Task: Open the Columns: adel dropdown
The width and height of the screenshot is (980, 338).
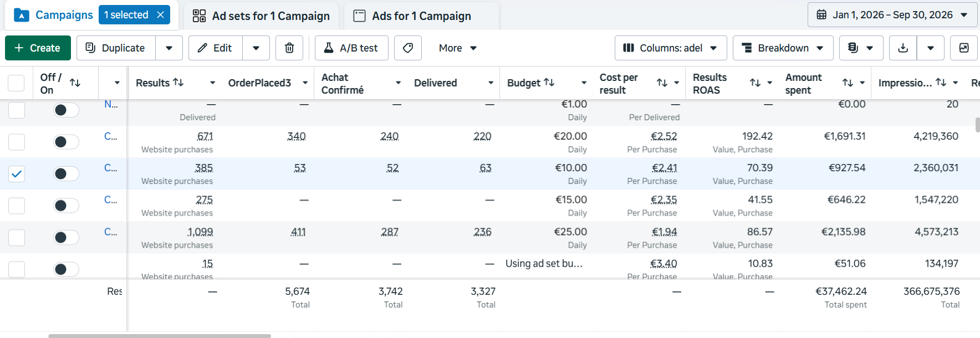Action: (671, 48)
